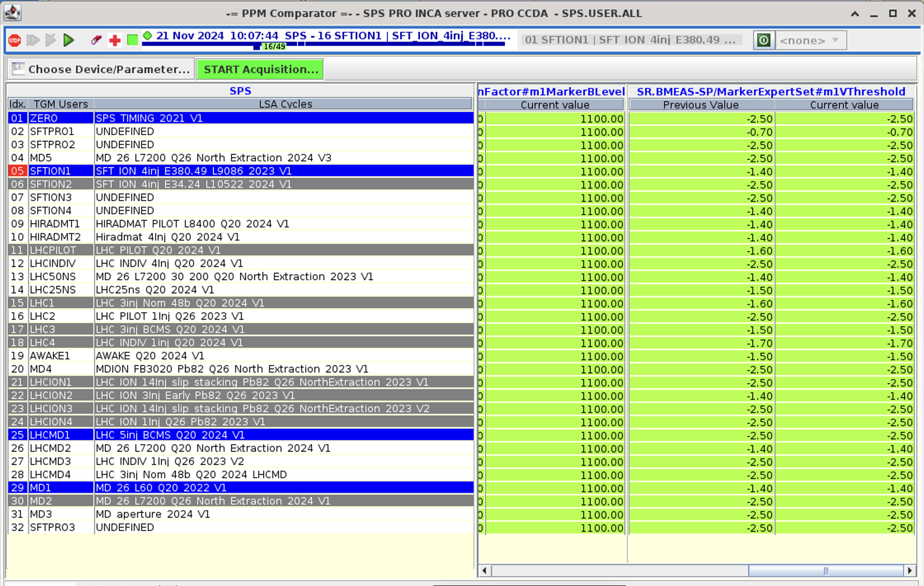Screen dimensions: 924x586
Task: Click the horizontal scrollbar left arrow
Action: [484, 571]
